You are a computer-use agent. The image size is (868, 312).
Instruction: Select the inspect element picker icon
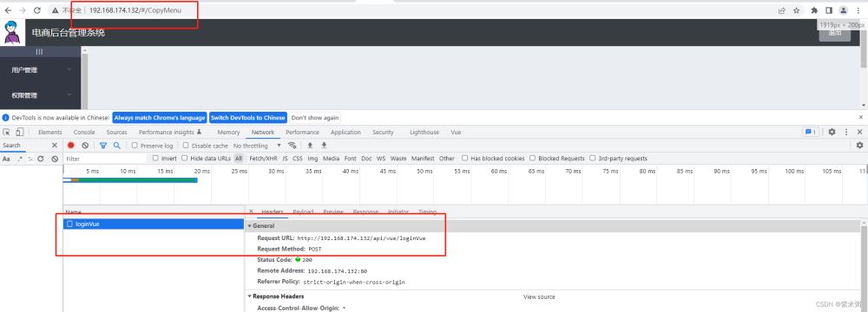pos(7,133)
